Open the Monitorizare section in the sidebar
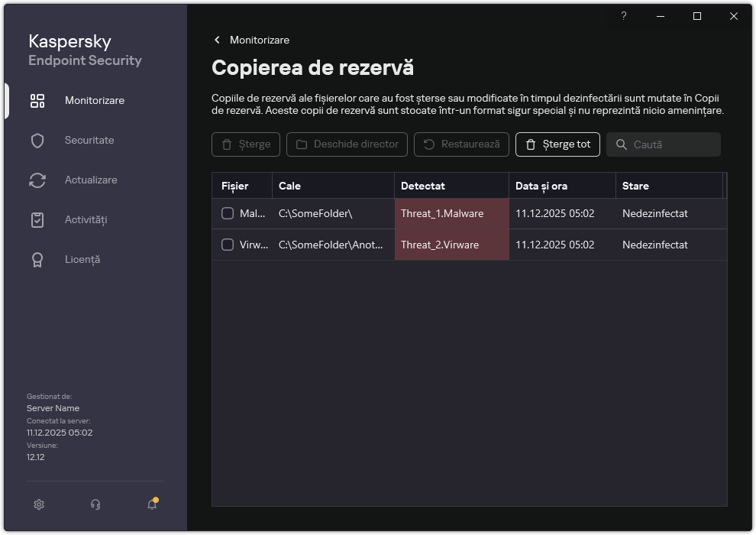 click(x=95, y=101)
